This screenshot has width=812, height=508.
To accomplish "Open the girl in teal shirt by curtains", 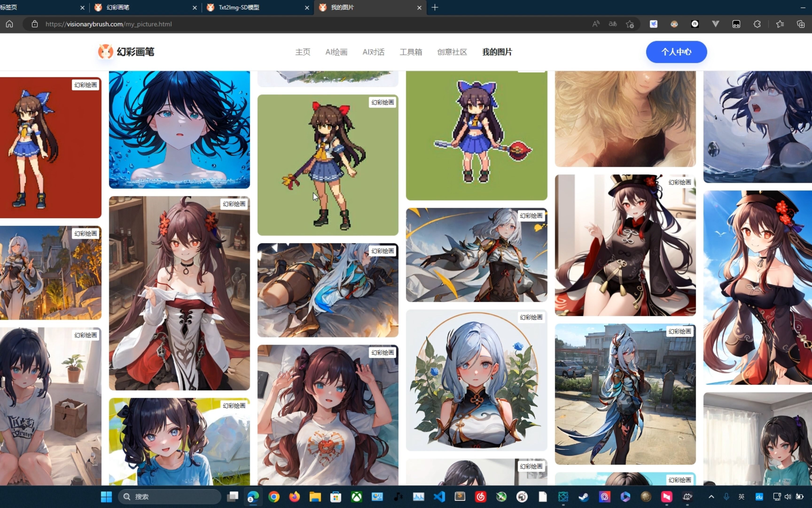I will pos(758,439).
